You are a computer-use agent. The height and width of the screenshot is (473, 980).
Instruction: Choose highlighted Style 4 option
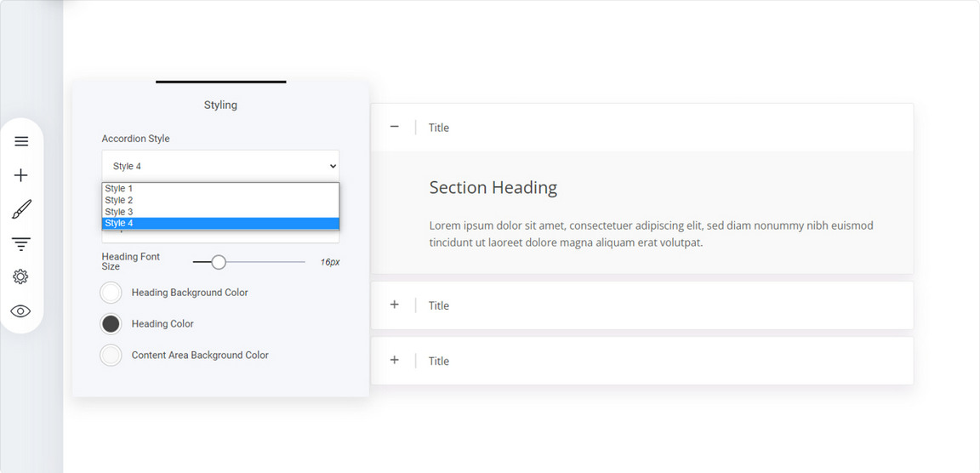tap(220, 223)
